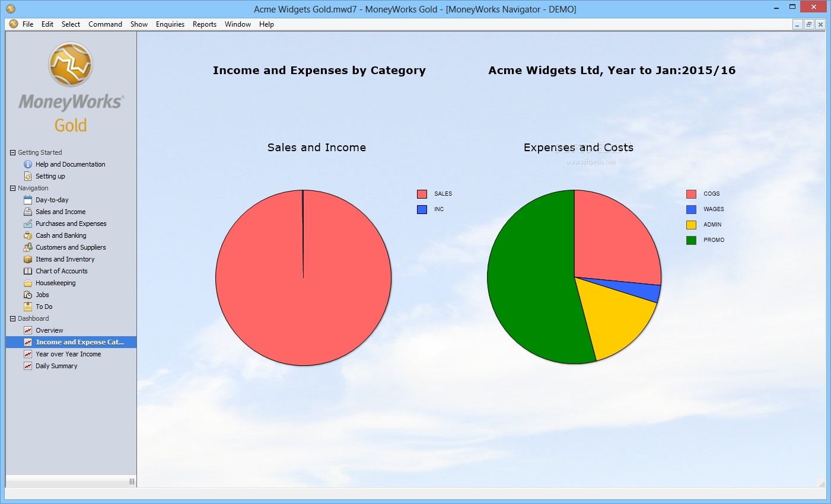The width and height of the screenshot is (831, 504).
Task: Click the app icon in the title bar
Action: pos(10,9)
